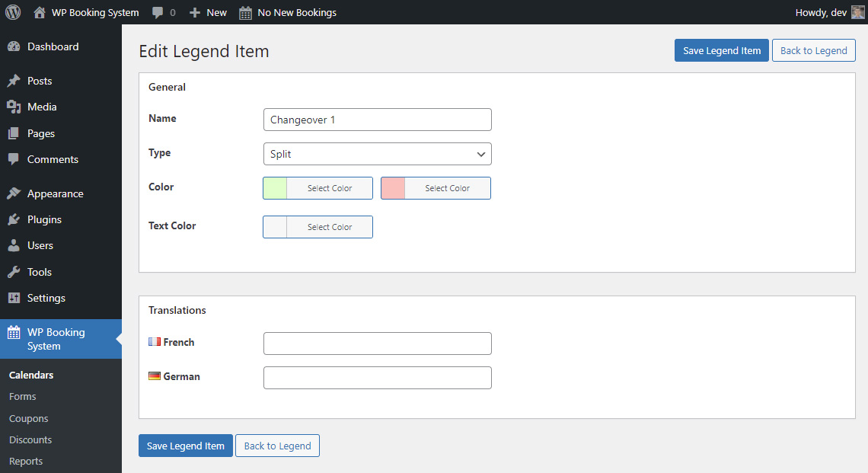Click the Posts pushpin icon

tap(14, 81)
